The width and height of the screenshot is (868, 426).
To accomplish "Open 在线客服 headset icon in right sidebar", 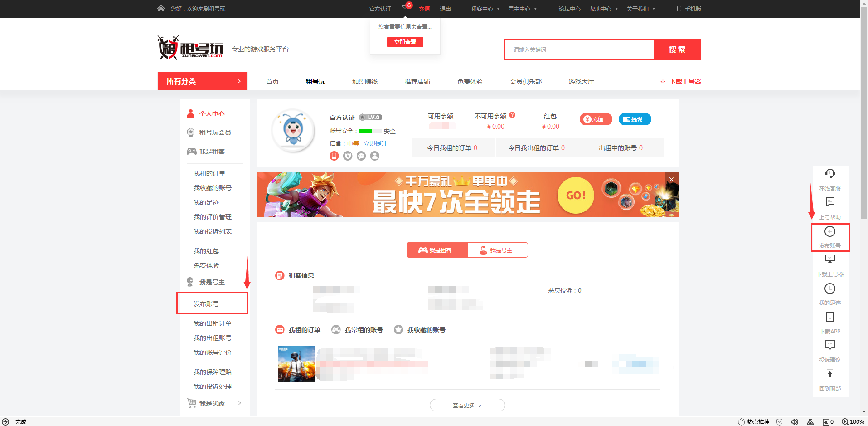I will point(830,173).
